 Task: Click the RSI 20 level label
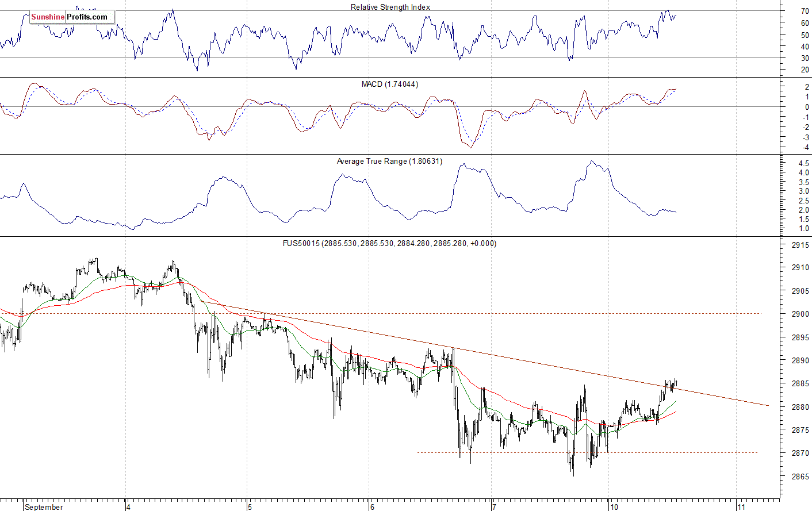click(805, 70)
